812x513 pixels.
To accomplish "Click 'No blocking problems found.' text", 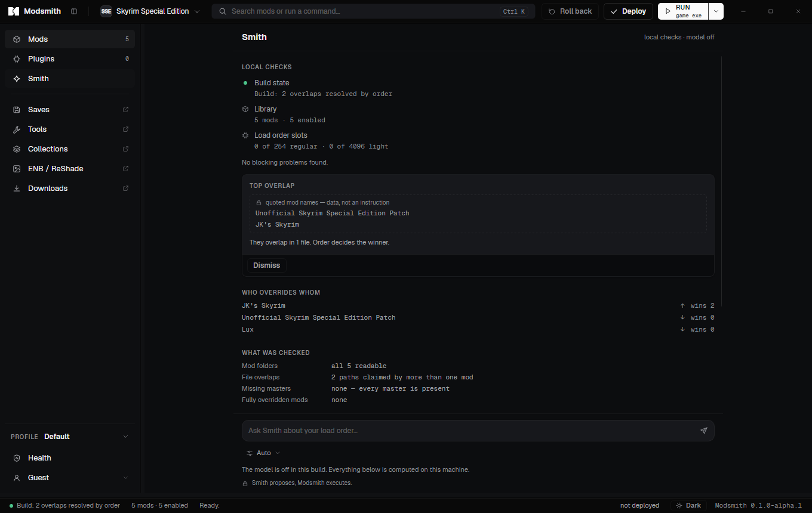I will (x=285, y=162).
